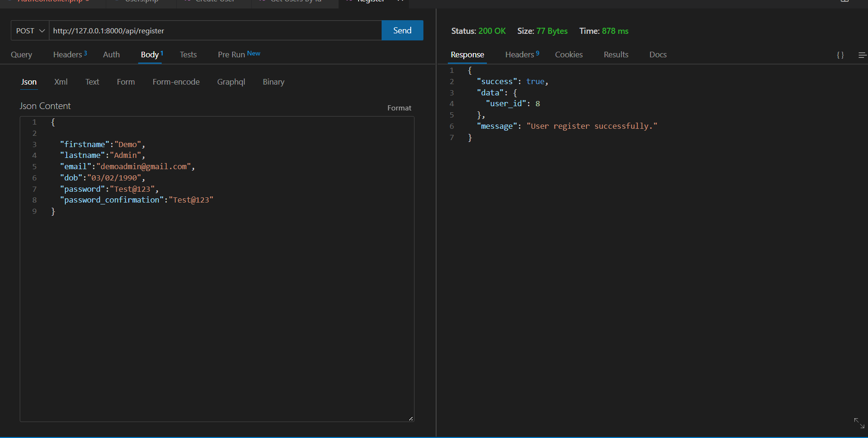Switch body format to Xml

[61, 82]
